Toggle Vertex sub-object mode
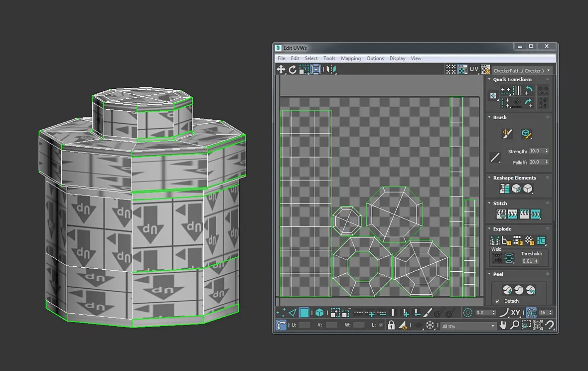Screen dimensions: 588x371 [x=281, y=313]
